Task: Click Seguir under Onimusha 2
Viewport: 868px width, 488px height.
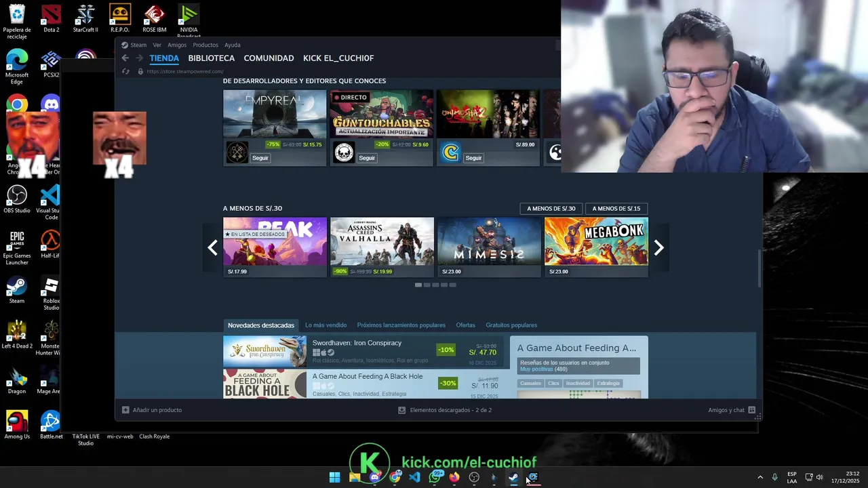Action: point(473,158)
